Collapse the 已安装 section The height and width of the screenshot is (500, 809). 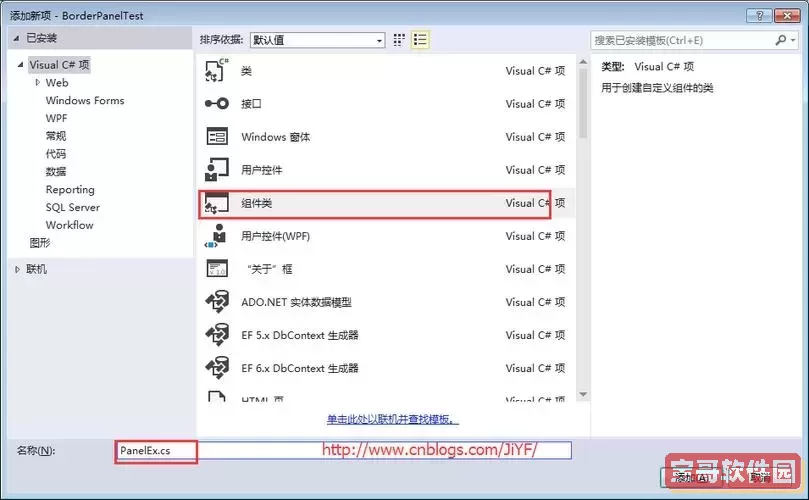click(17, 38)
